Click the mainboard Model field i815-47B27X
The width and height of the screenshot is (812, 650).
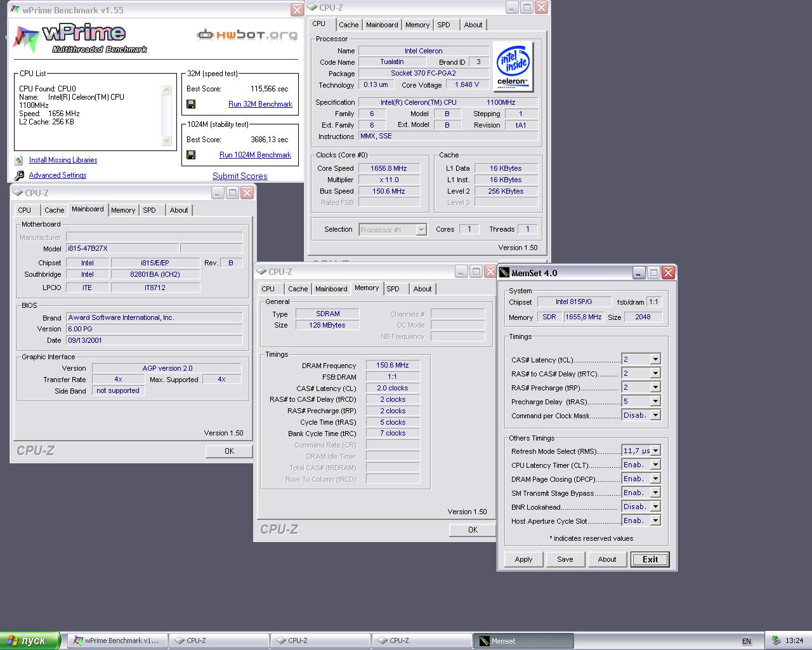click(122, 248)
